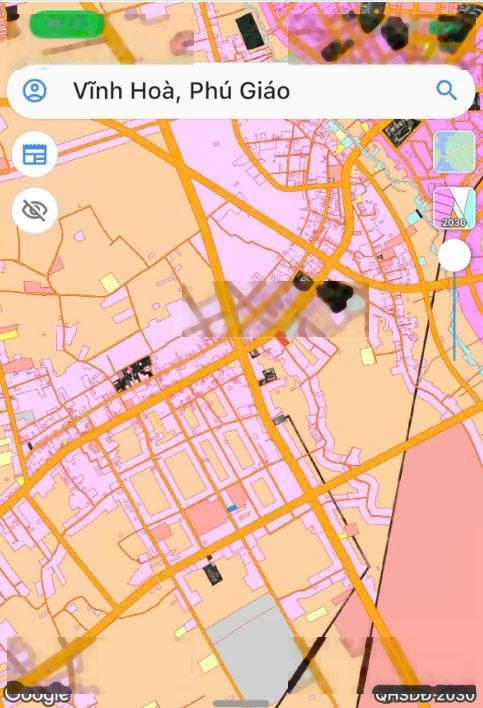
Task: Switch to the satellite basemap thumbnail
Action: point(455,152)
